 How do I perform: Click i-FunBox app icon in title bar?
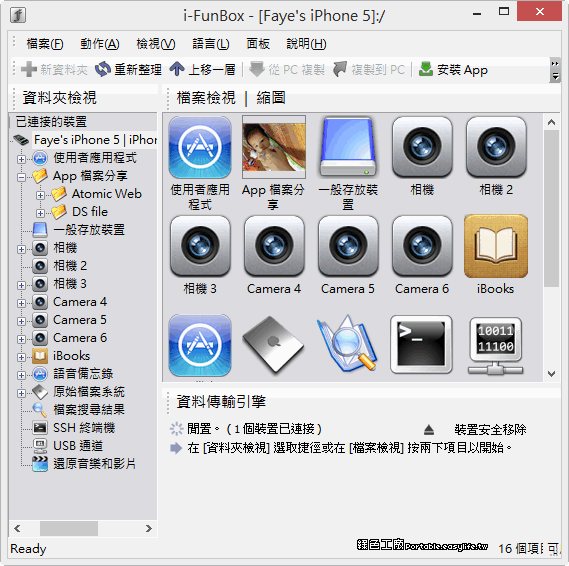[18, 15]
